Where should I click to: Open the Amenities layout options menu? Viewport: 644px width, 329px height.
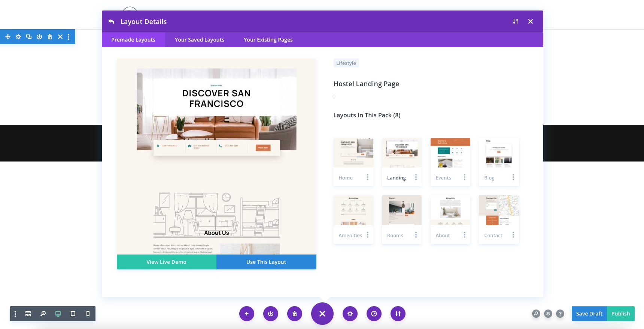pos(368,235)
